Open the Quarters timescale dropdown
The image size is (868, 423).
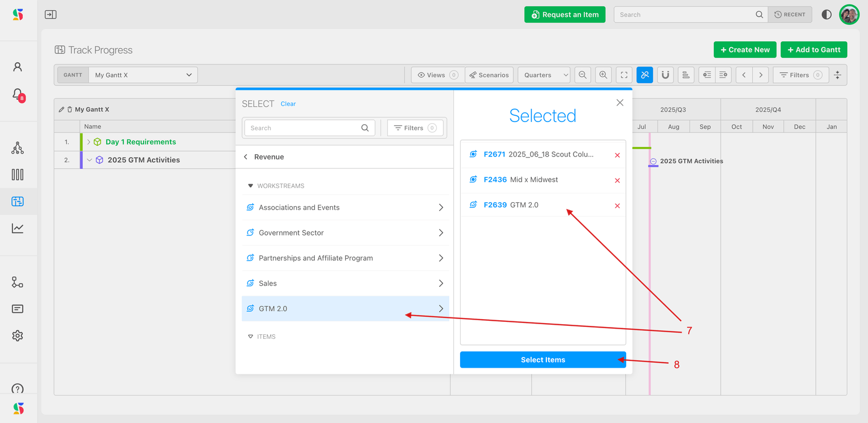coord(544,75)
